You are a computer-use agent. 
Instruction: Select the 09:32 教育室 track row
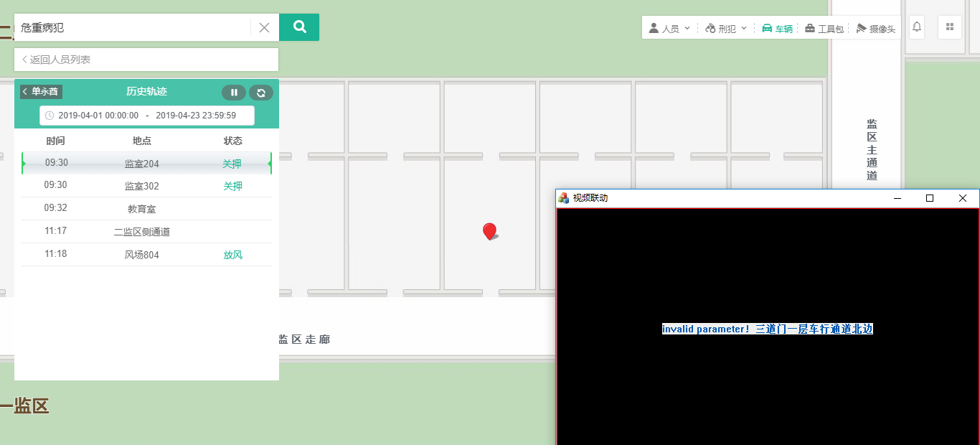tap(146, 209)
